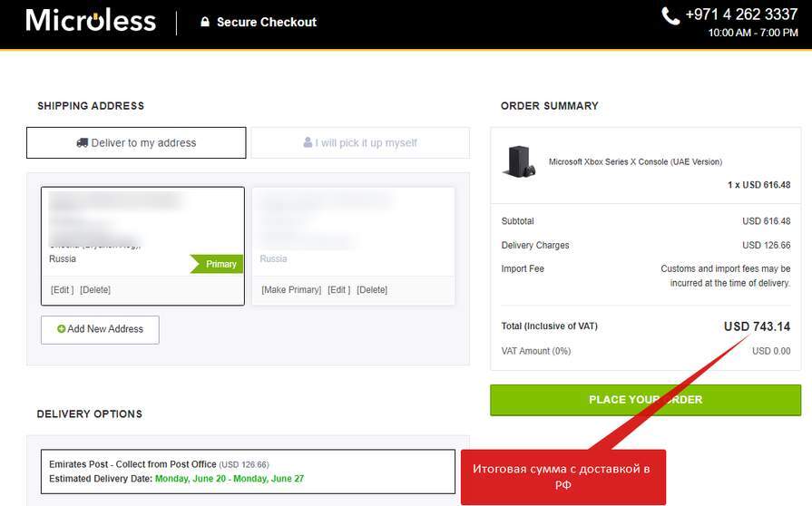Call the +971 4 262 3337 number
Image resolution: width=812 pixels, height=506 pixels.
pos(741,15)
